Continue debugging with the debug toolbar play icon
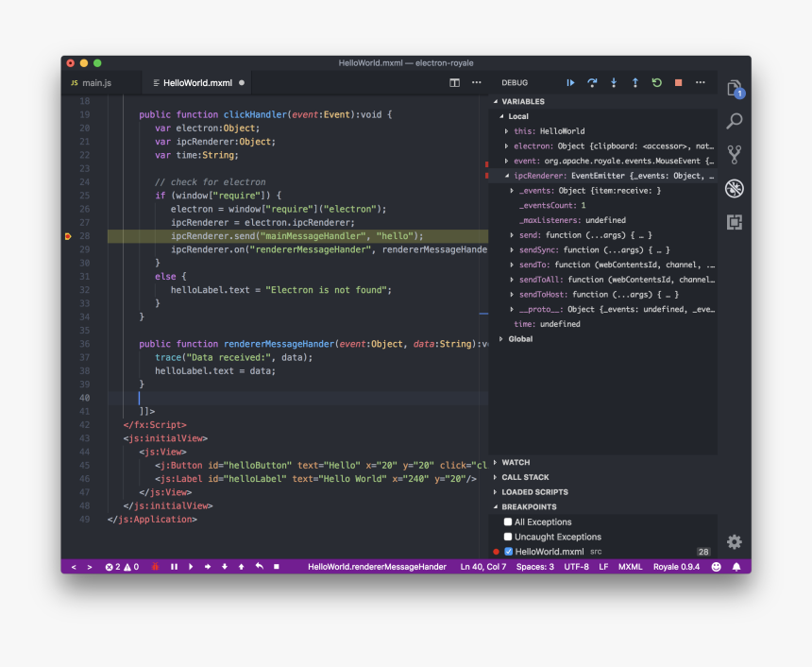 (x=570, y=83)
